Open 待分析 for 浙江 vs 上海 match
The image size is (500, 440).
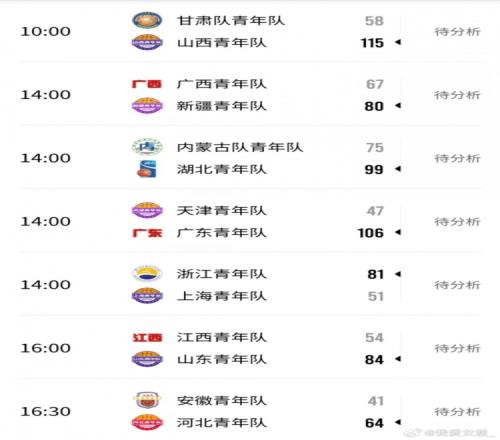(457, 285)
